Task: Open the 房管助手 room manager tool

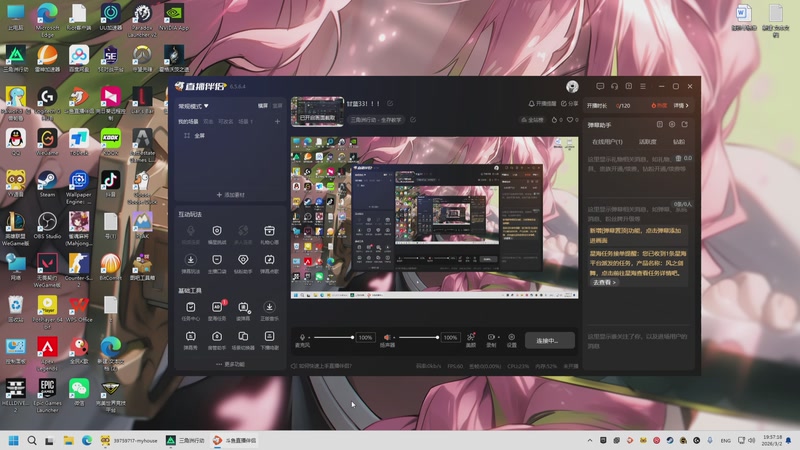Action: (217, 340)
